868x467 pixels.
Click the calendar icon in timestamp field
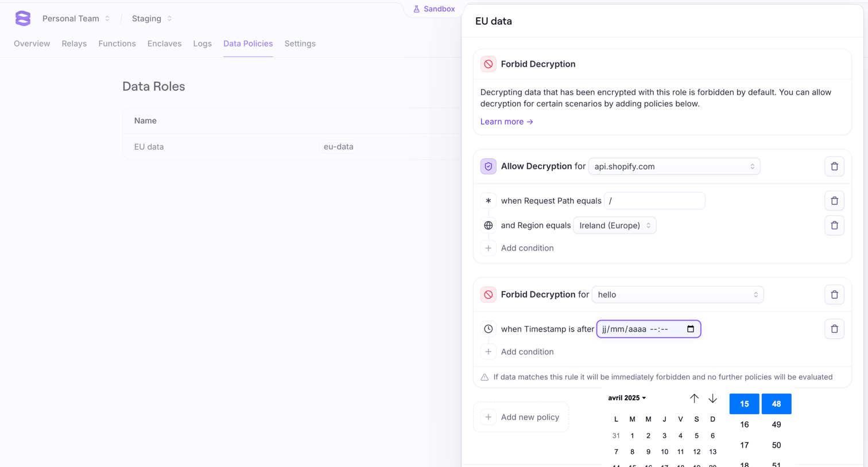click(x=691, y=329)
